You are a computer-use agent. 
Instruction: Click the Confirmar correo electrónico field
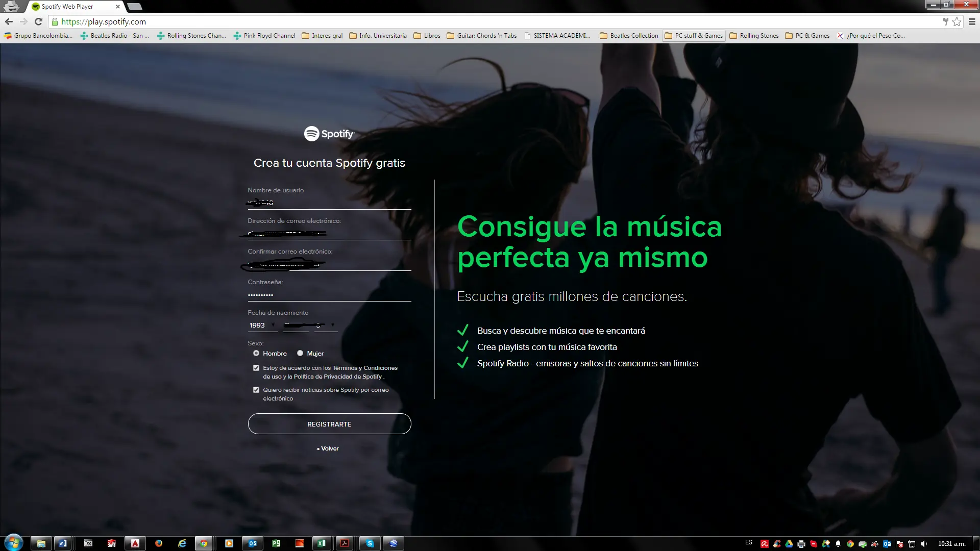329,264
